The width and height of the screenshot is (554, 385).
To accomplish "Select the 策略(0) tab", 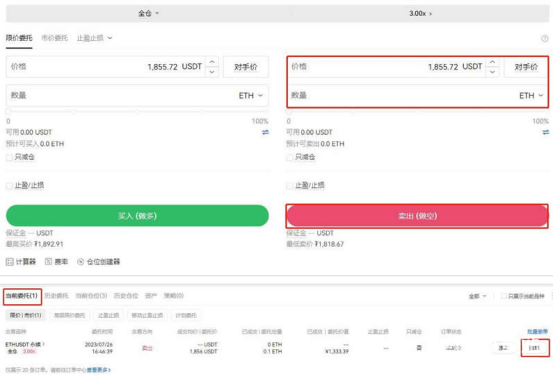I will click(173, 296).
